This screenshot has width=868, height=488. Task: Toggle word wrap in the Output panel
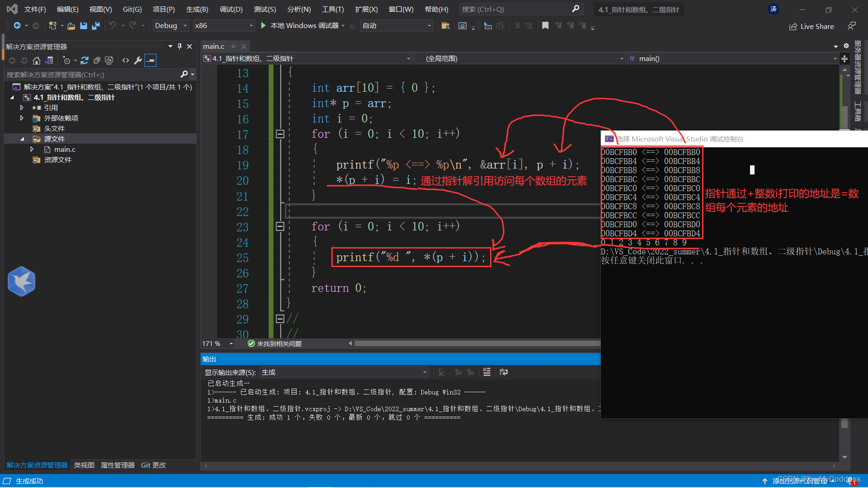click(503, 372)
